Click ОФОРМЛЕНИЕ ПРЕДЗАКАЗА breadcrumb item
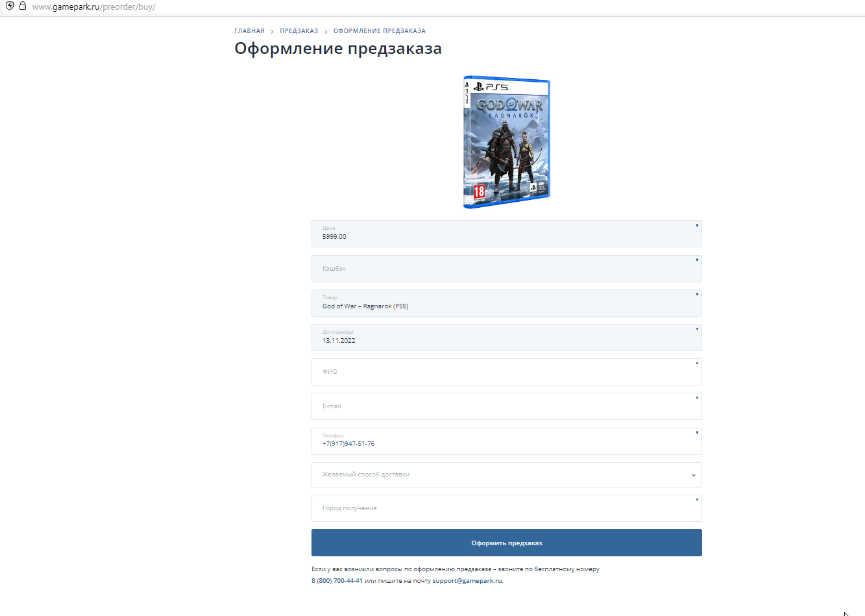Image resolution: width=865 pixels, height=616 pixels. [x=380, y=31]
